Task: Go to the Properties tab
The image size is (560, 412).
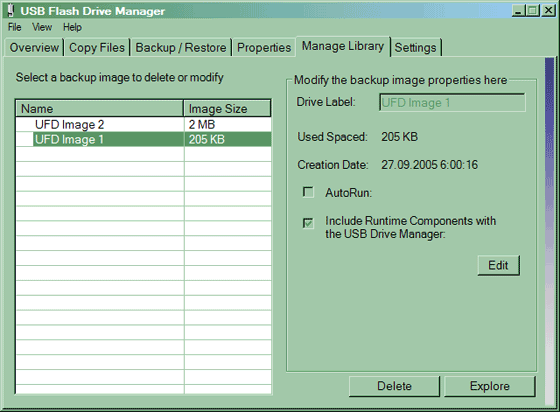Action: coord(264,47)
